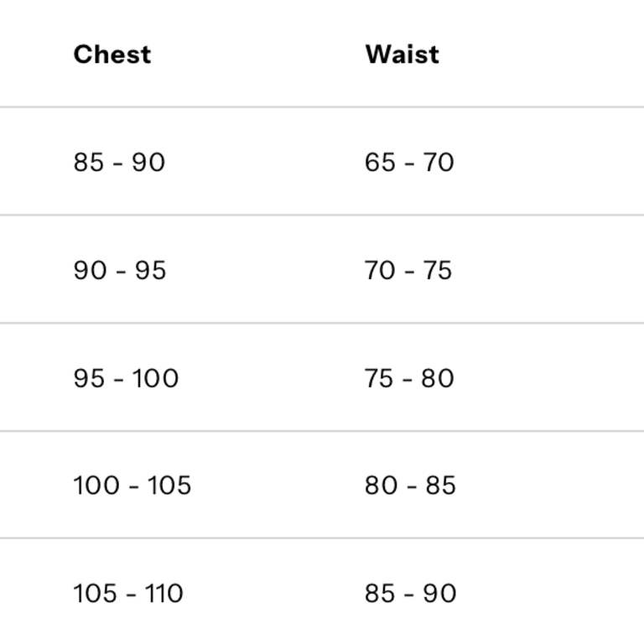Click the number 65 in first waist row
Image resolution: width=644 pixels, height=644 pixels.
click(380, 162)
